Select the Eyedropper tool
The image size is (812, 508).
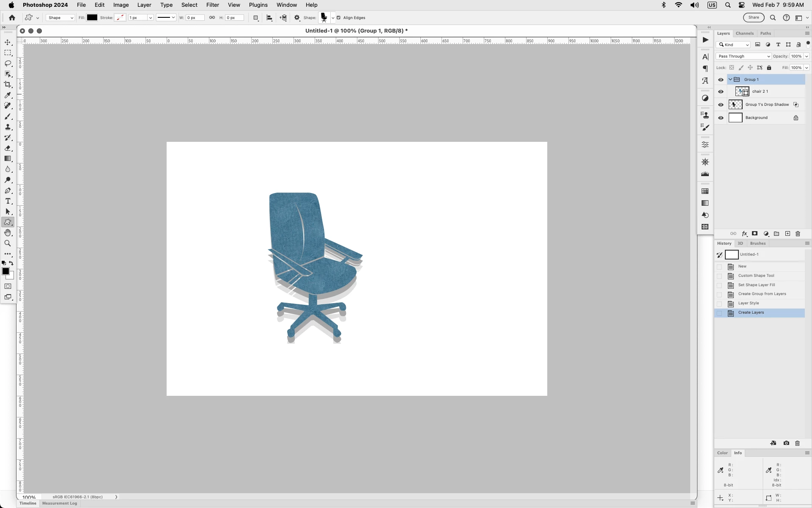coord(8,95)
